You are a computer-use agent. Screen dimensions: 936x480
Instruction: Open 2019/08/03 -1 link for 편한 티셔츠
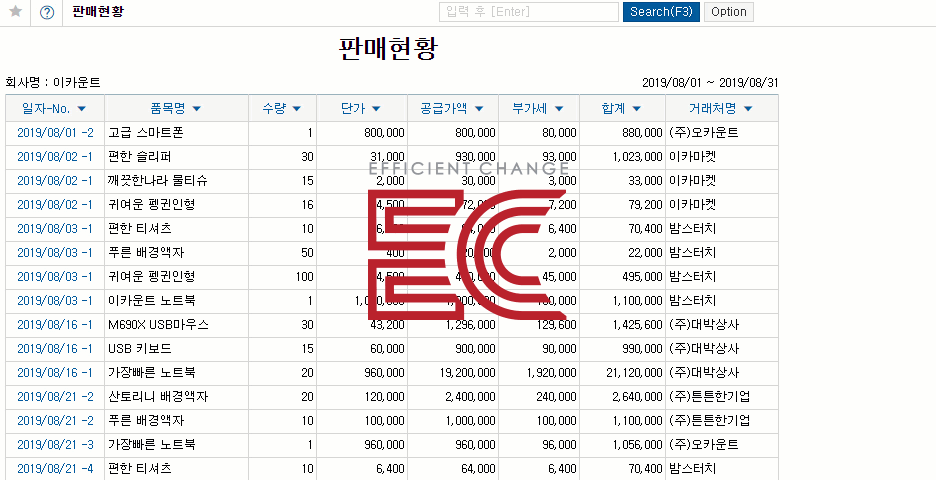pos(55,229)
